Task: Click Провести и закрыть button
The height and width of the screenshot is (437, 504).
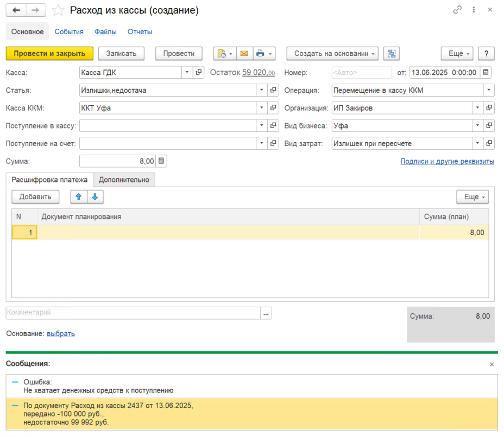Action: [49, 54]
